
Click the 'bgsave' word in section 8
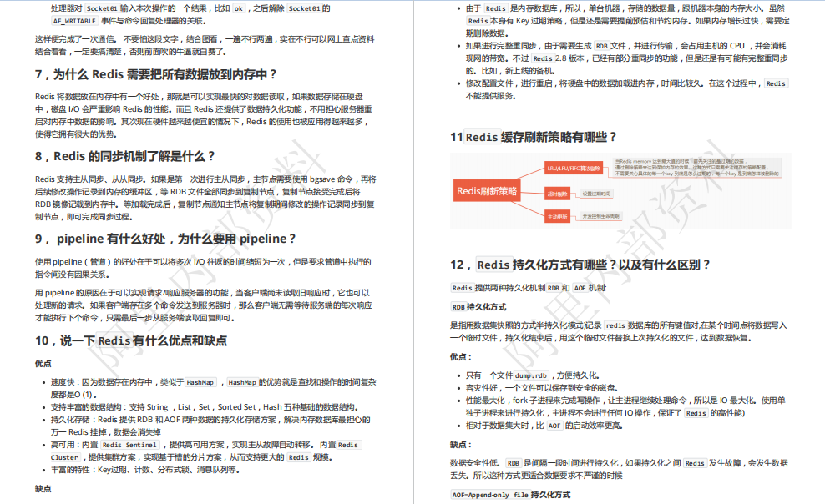tap(322, 179)
